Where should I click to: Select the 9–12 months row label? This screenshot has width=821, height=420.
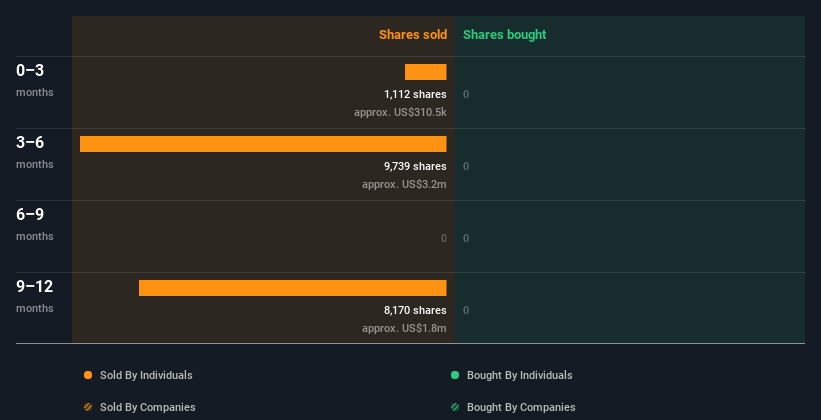[x=35, y=287]
